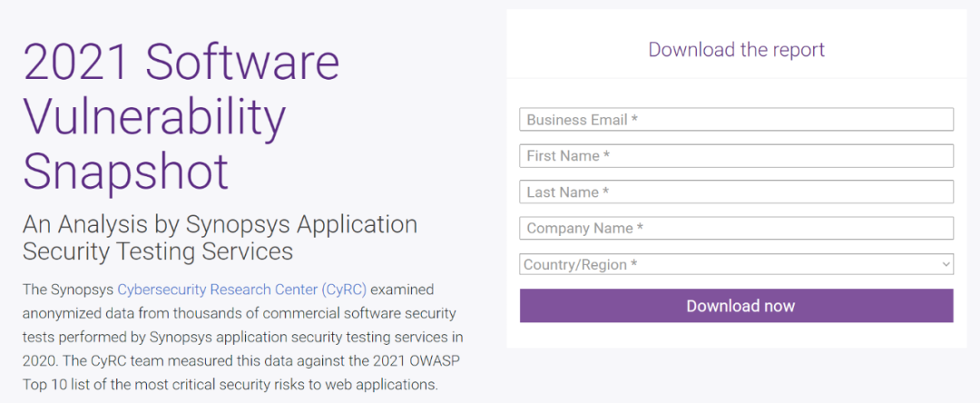The width and height of the screenshot is (980, 403).
Task: Open the Cybersecurity Research Center (CyRC) link
Action: (242, 290)
